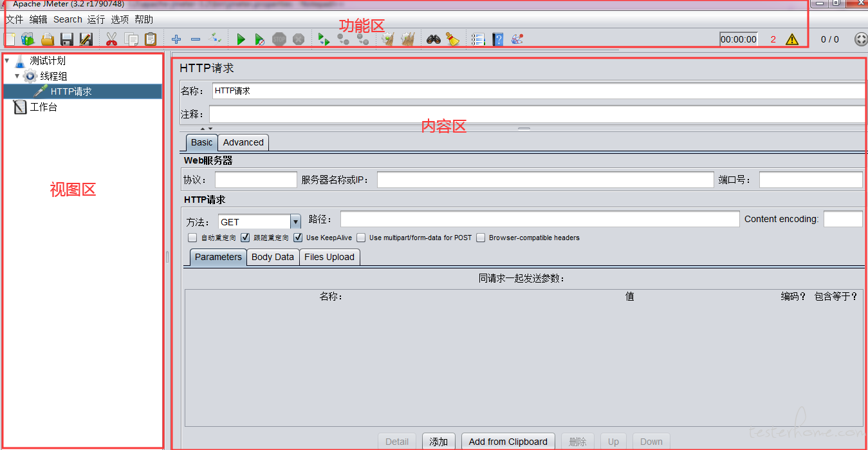Click the blue plus Expand All icon
This screenshot has height=450, width=868.
point(176,40)
